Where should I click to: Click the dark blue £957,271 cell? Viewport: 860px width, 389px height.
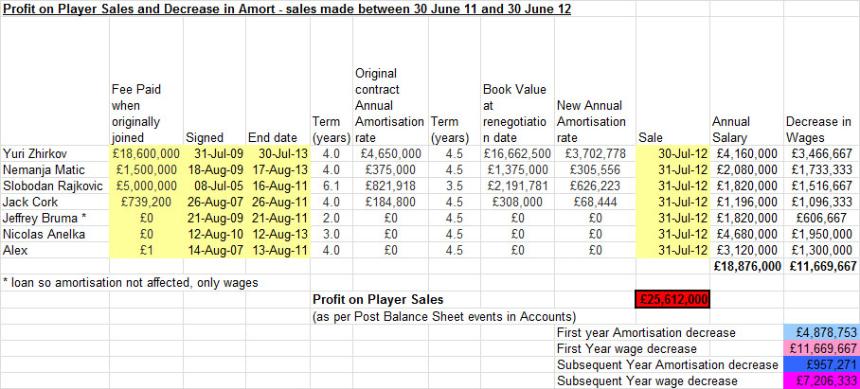pyautogui.click(x=822, y=364)
